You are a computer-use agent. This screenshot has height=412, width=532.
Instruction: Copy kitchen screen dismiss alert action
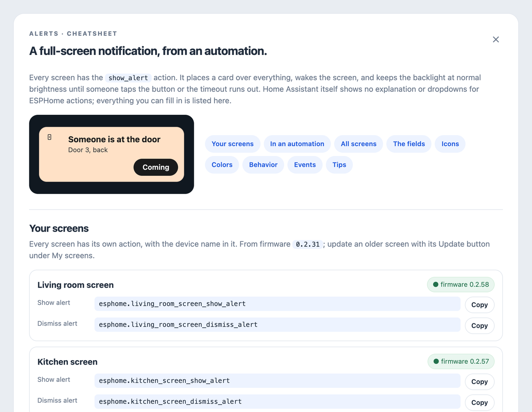tap(480, 403)
